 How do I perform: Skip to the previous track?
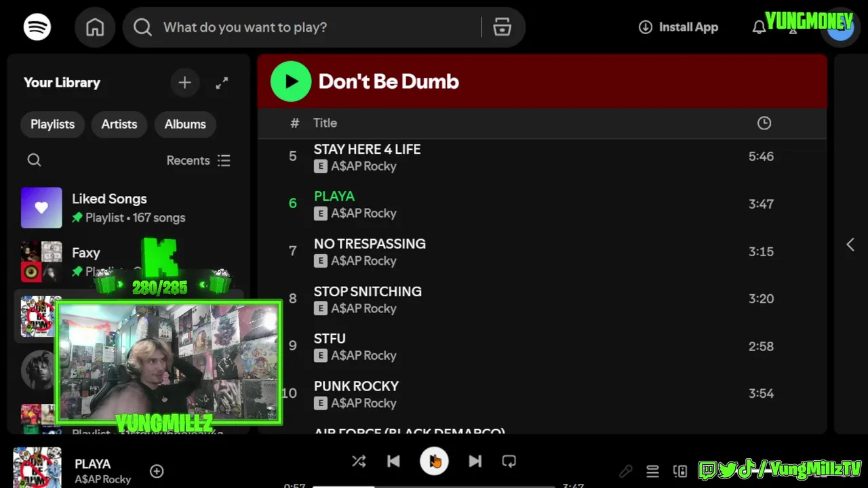(x=393, y=461)
